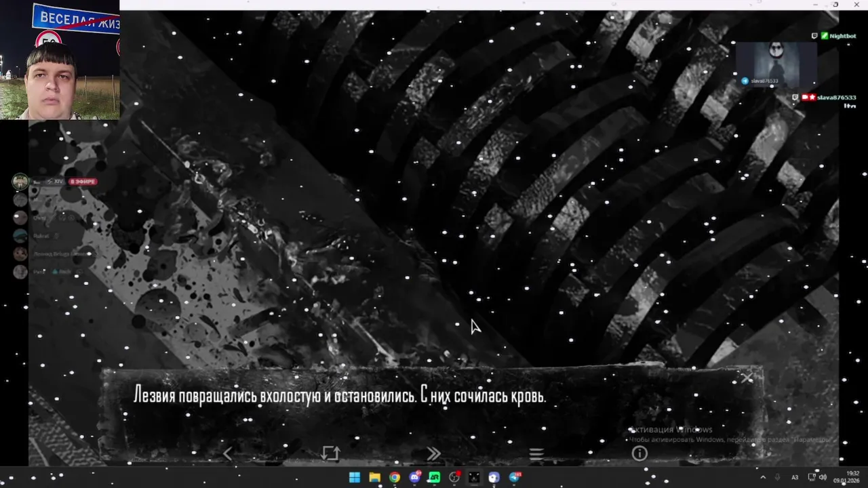This screenshot has width=868, height=488.
Task: Open the volume tray icon
Action: point(822,477)
